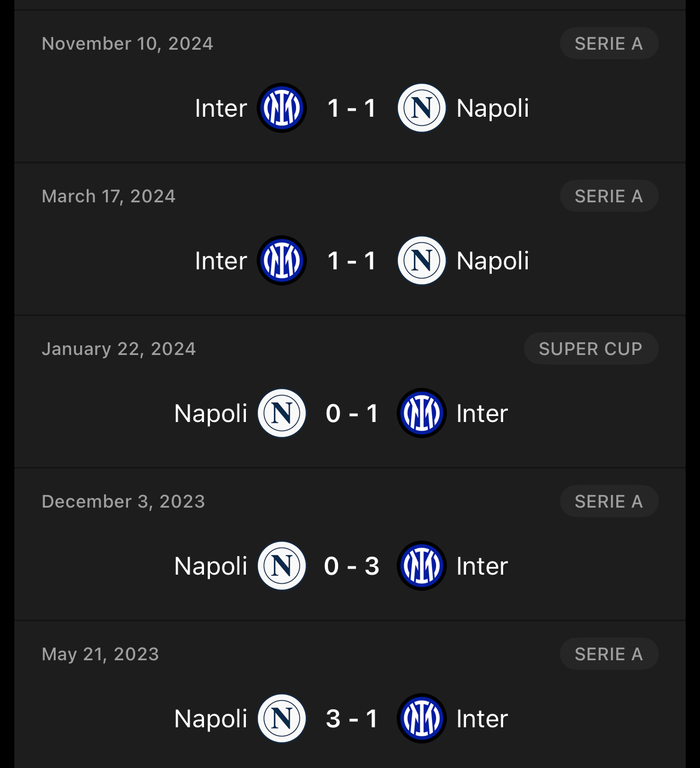Tap Inter crest in January 22 Super Cup match
This screenshot has height=768, width=700.
pyautogui.click(x=422, y=414)
